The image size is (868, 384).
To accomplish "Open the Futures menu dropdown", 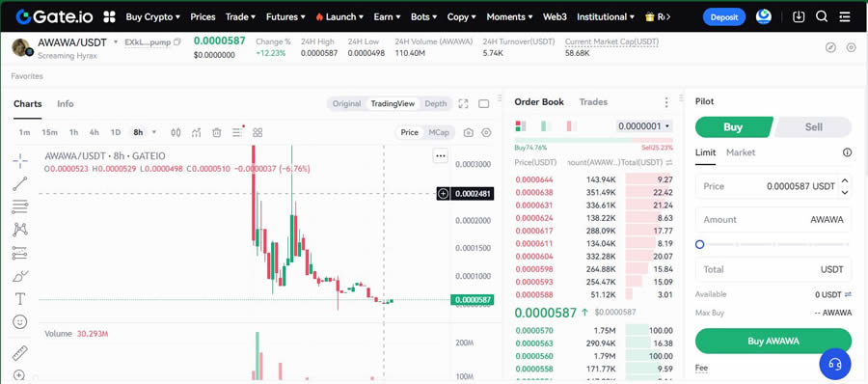I will 285,16.
